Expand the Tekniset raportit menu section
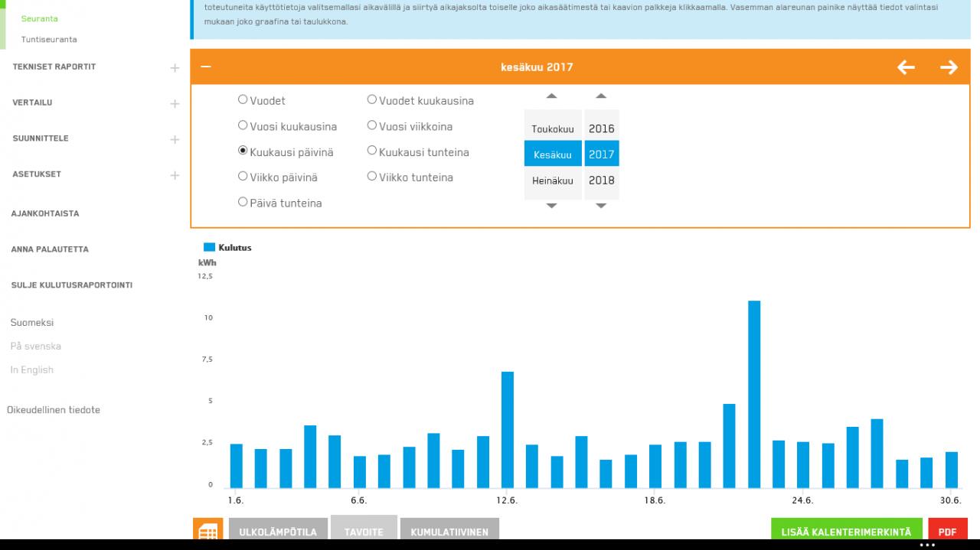Viewport: 980px width, 550px height. coord(175,68)
